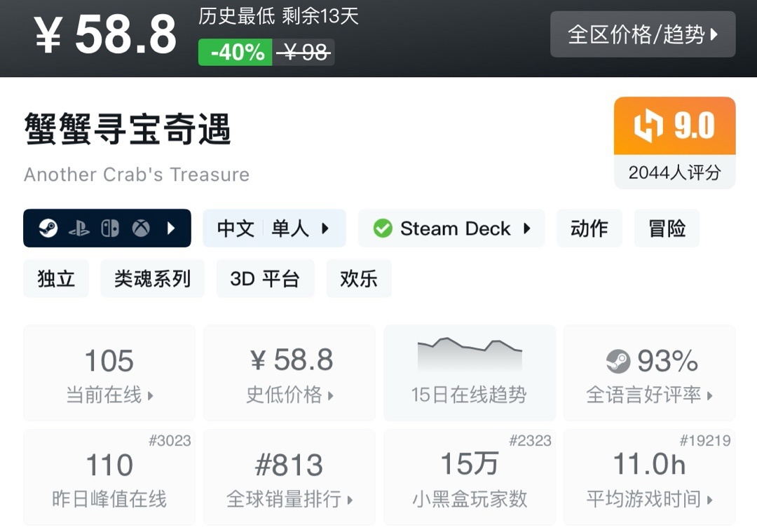Click the Steam logo beside 93% rating
The width and height of the screenshot is (757, 532).
click(618, 362)
